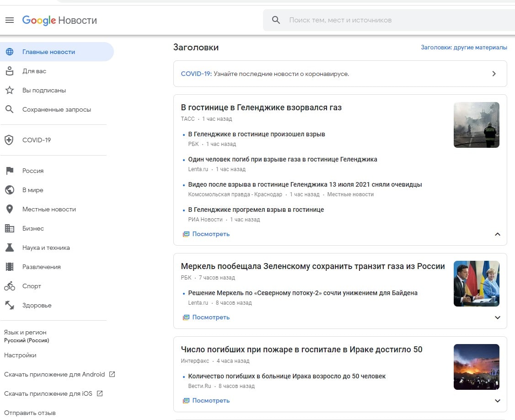Click the Google Новости logo
The image size is (515, 420).
coord(59,21)
